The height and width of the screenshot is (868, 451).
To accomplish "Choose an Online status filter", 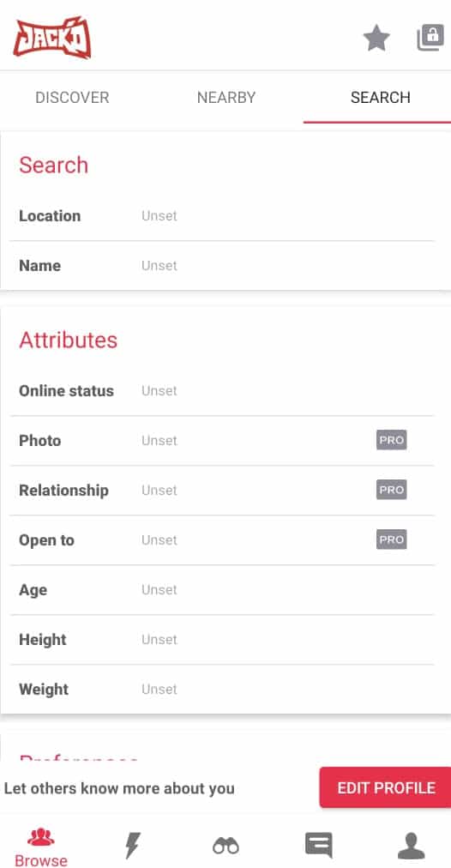I will pos(222,391).
